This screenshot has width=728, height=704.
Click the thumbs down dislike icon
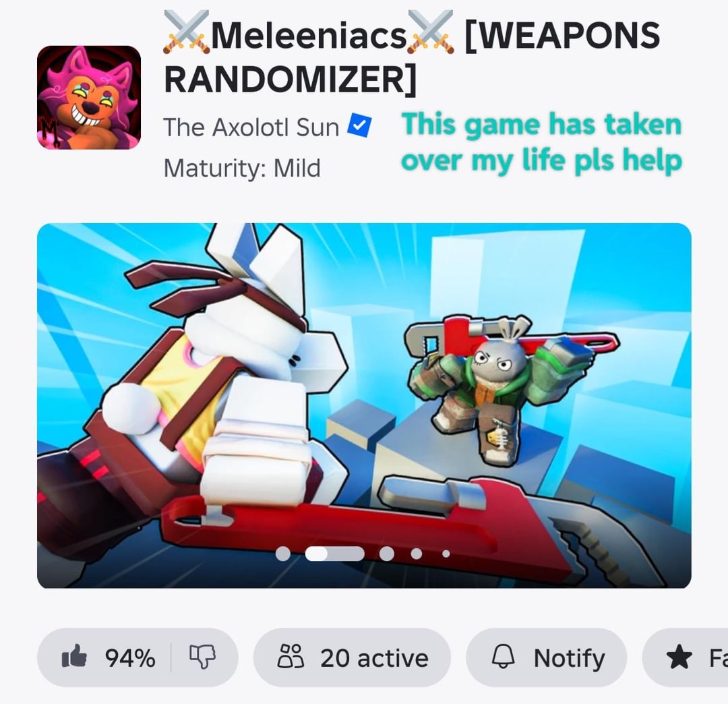point(202,657)
